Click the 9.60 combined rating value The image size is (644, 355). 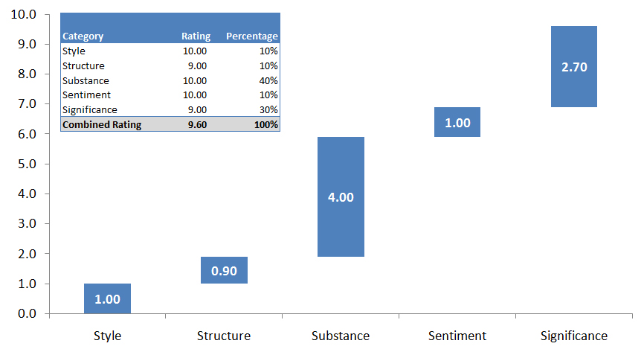(x=197, y=124)
